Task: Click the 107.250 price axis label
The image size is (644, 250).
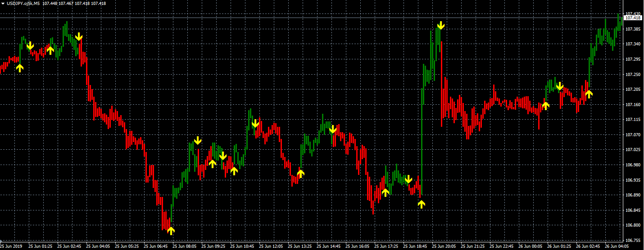Action: pos(633,74)
